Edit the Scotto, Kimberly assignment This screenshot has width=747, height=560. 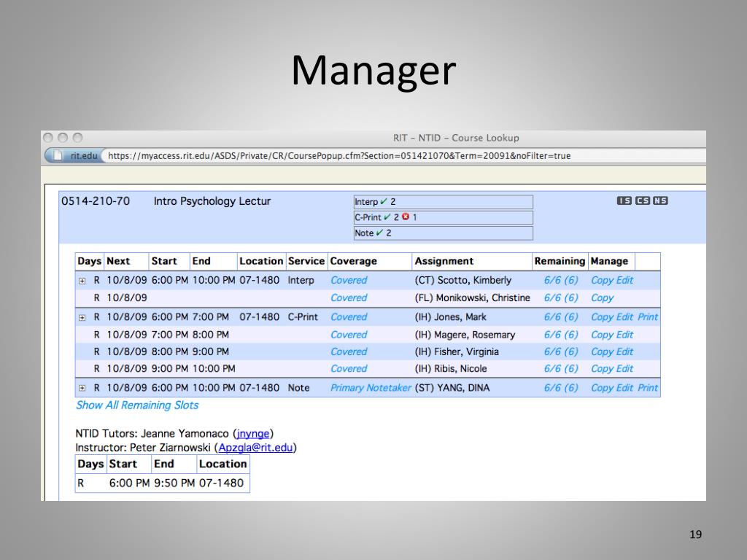coord(624,281)
